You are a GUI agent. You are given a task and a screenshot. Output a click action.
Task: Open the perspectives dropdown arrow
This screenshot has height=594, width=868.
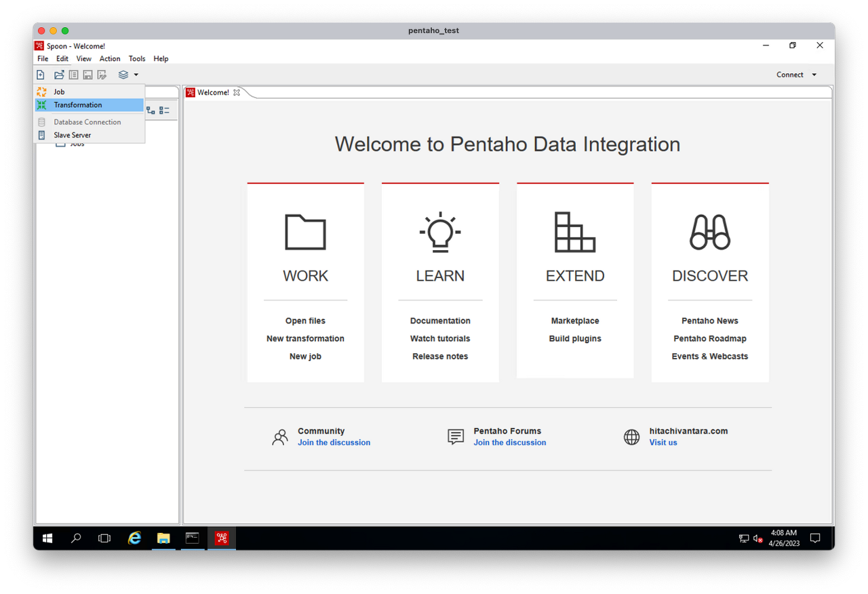pyautogui.click(x=136, y=75)
